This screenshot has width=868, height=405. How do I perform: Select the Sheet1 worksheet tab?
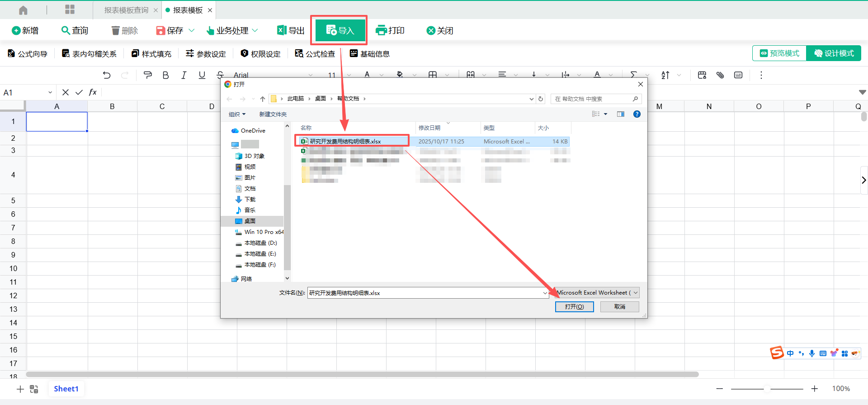point(66,389)
